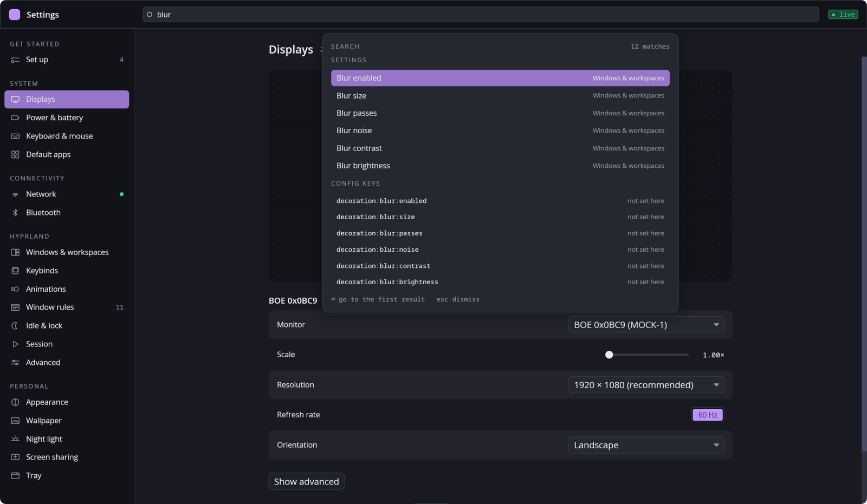Click the Power & battery icon
867x504 pixels.
[15, 117]
